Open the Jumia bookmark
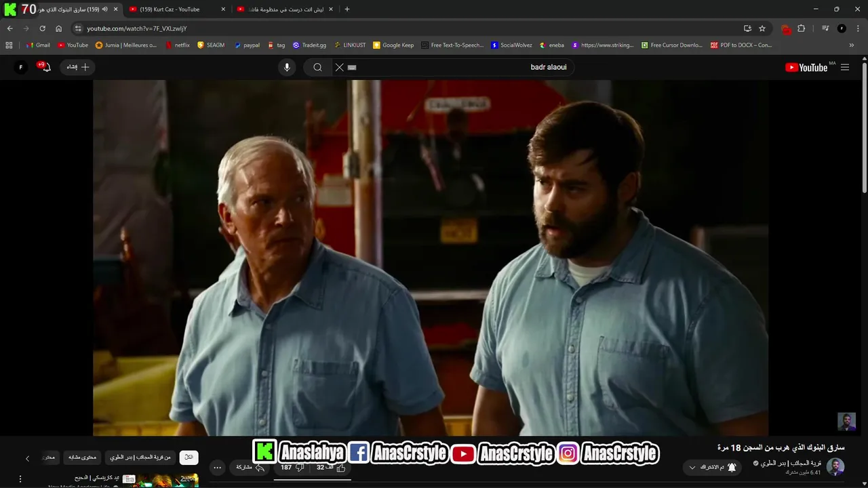Viewport: 868px width, 488px height. 126,45
